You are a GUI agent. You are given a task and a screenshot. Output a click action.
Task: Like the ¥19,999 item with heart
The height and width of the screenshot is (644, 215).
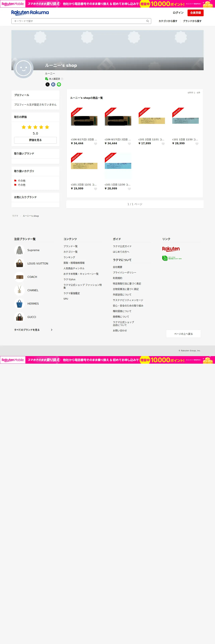pos(96,189)
